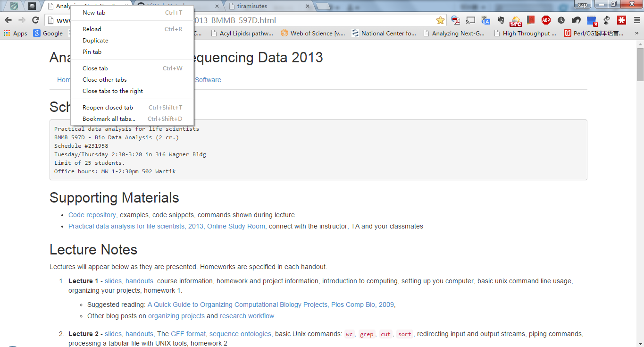The height and width of the screenshot is (347, 644).
Task: Open the research workflow link
Action: tap(248, 316)
